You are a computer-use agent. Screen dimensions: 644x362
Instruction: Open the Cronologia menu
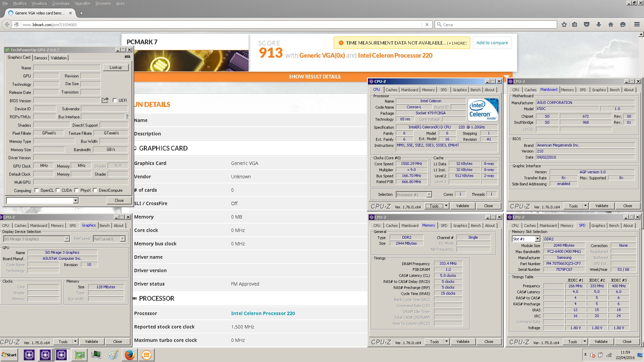pos(60,3)
